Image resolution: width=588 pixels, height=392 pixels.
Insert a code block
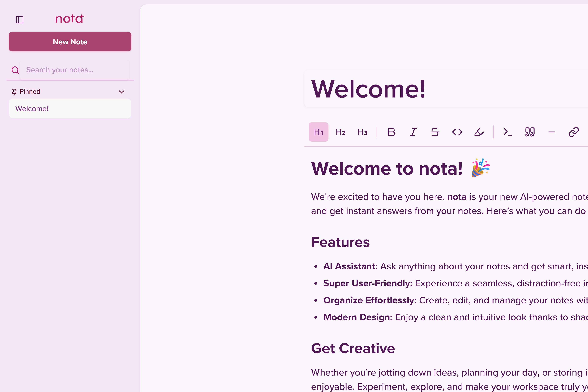click(508, 132)
